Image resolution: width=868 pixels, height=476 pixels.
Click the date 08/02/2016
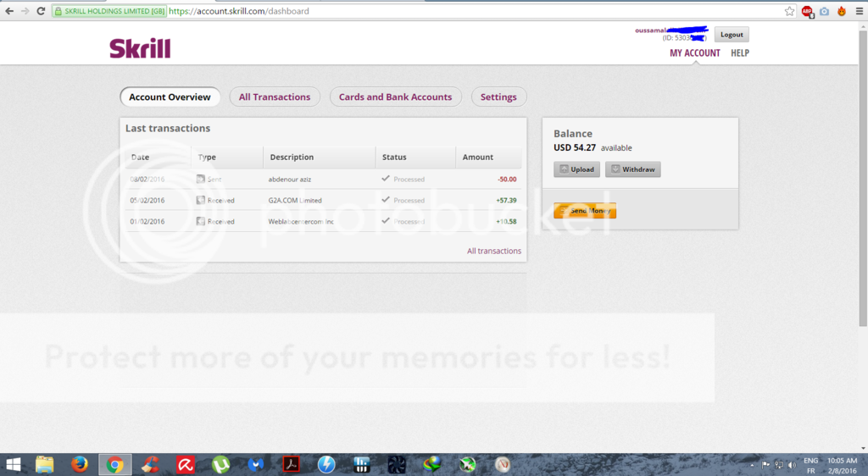pyautogui.click(x=147, y=179)
